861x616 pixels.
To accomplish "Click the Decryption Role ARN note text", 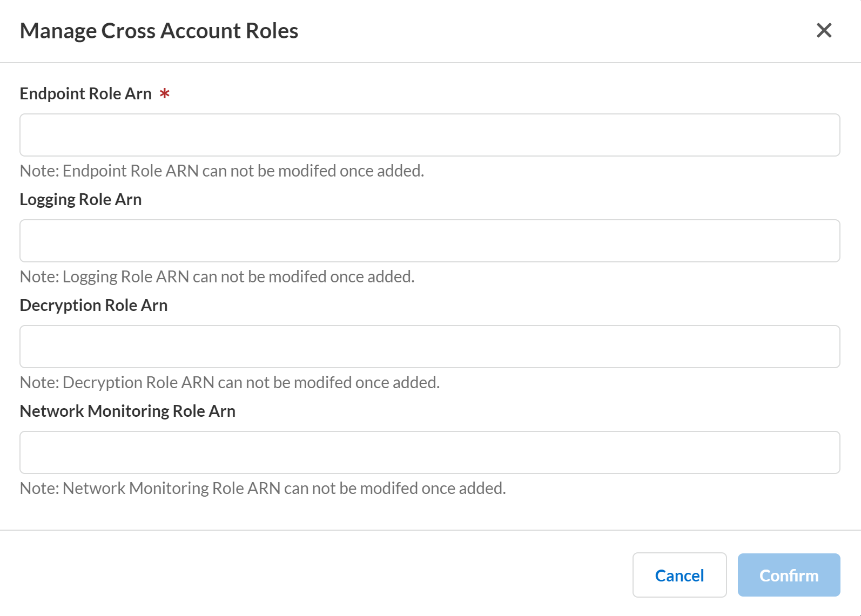I will [230, 382].
